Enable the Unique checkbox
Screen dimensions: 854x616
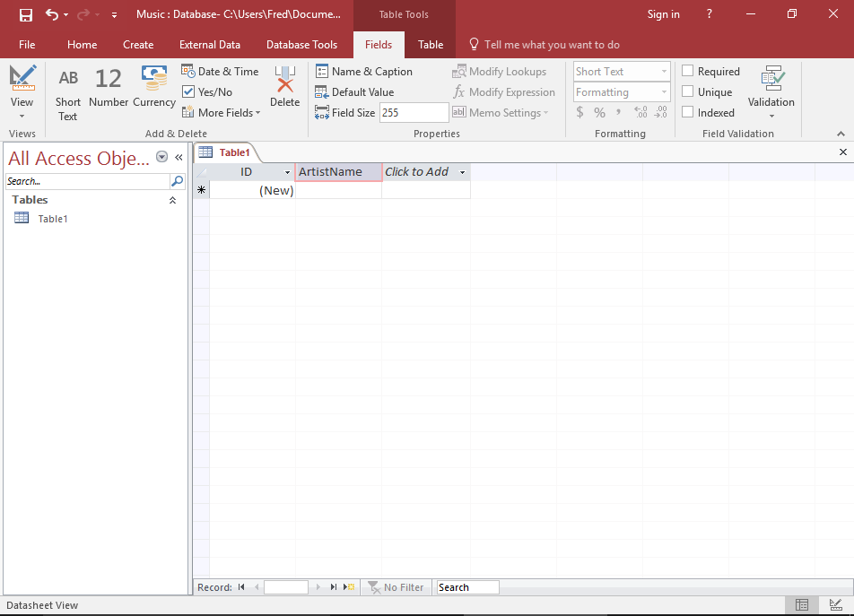tap(688, 91)
